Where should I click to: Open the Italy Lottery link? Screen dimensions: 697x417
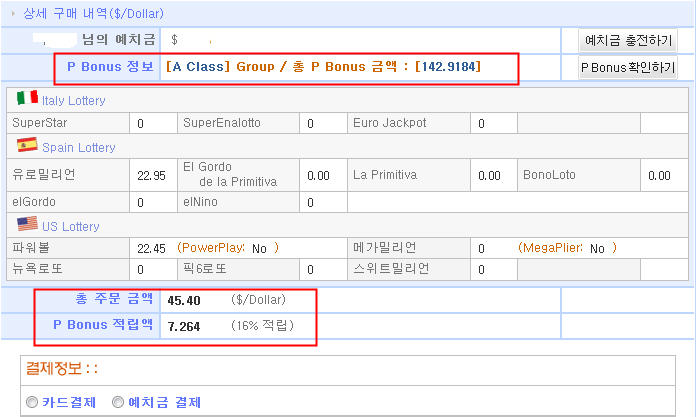[x=74, y=101]
